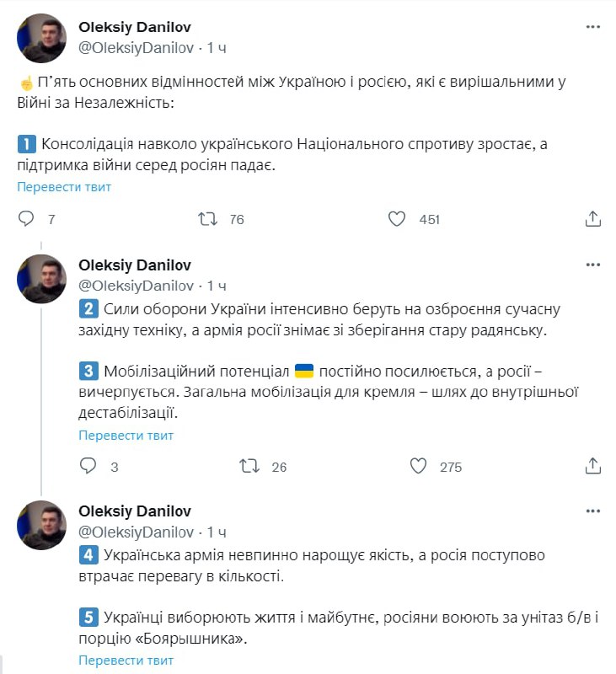Click "Перевести твит" under the first tweet
The height and width of the screenshot is (674, 616).
pyautogui.click(x=64, y=187)
